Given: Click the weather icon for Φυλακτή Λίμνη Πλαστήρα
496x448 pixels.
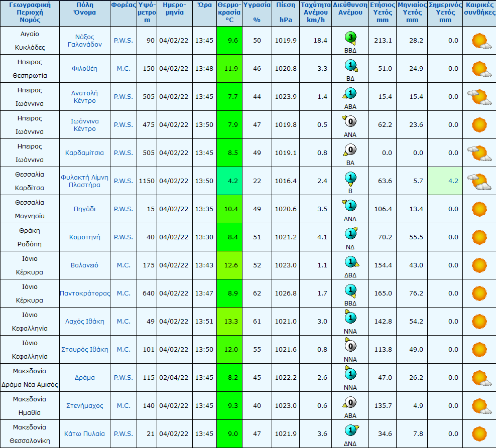Looking at the screenshot, I should [479, 182].
